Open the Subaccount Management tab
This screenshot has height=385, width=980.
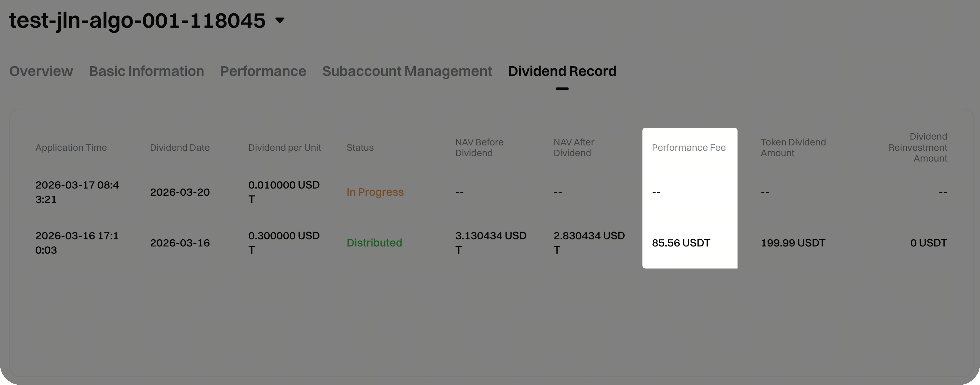(407, 71)
